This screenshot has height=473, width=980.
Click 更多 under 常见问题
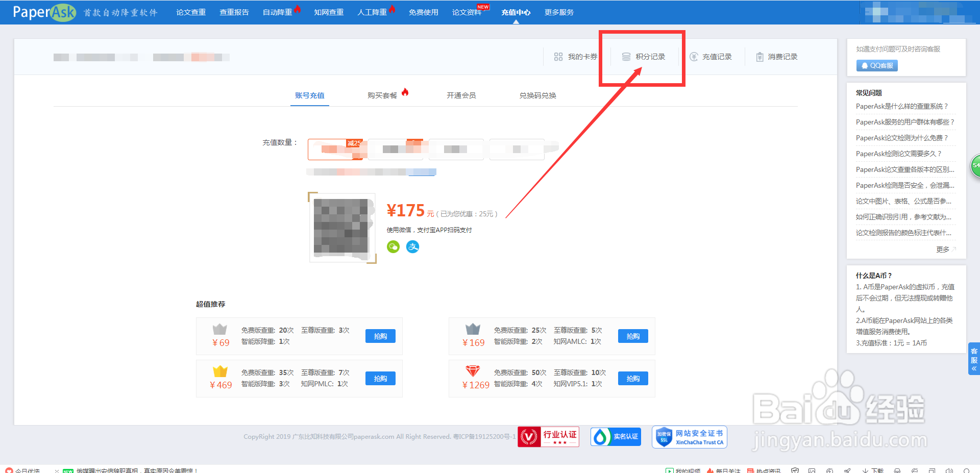(946, 250)
